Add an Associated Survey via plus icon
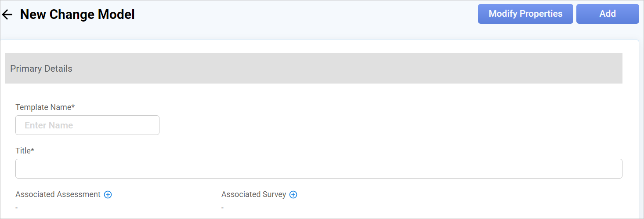 coord(293,194)
